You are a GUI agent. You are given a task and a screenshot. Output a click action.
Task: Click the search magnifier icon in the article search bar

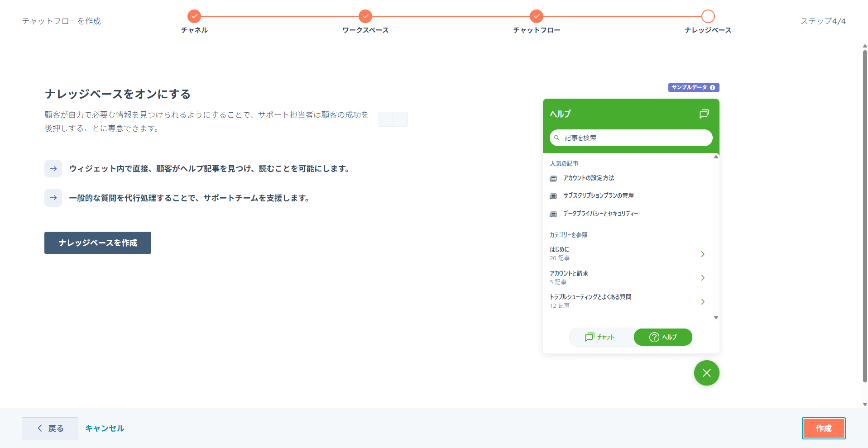tap(557, 138)
